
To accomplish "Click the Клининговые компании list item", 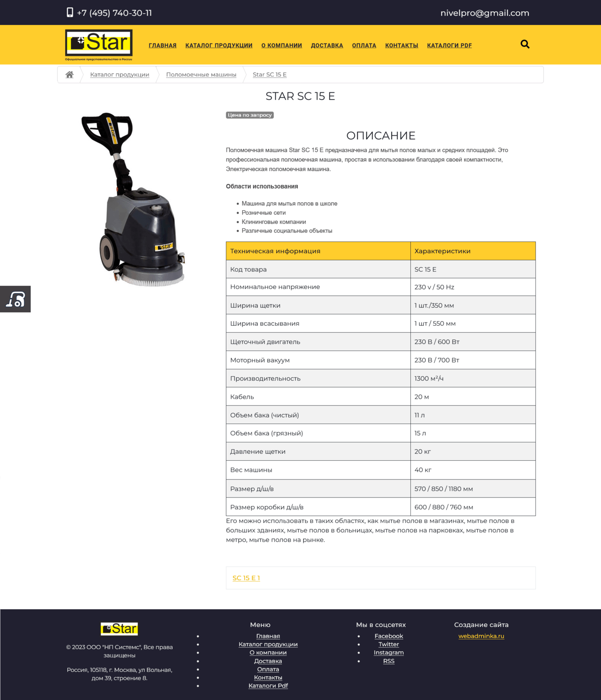I will coord(274,222).
